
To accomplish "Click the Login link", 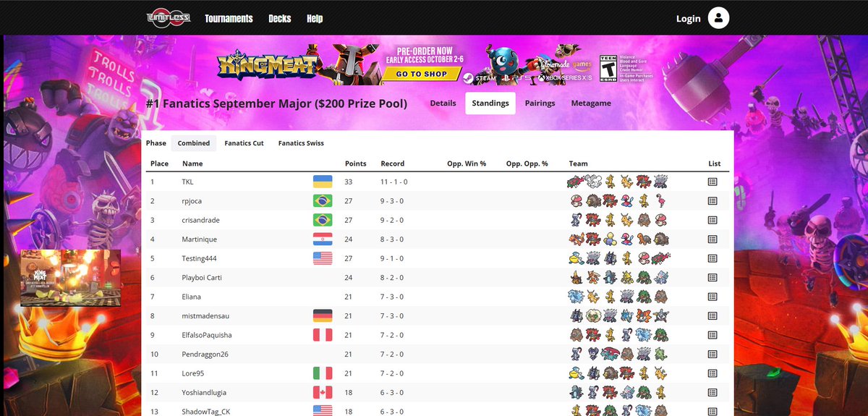I will [688, 19].
